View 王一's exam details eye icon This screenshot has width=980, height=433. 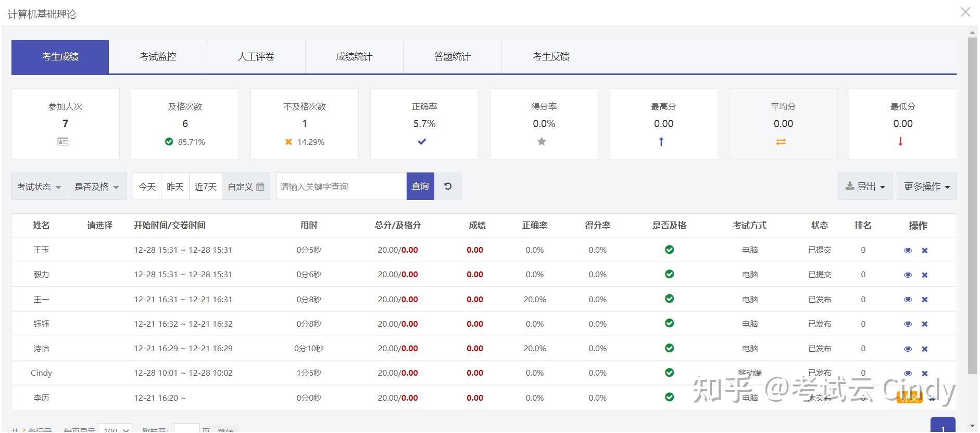[908, 300]
